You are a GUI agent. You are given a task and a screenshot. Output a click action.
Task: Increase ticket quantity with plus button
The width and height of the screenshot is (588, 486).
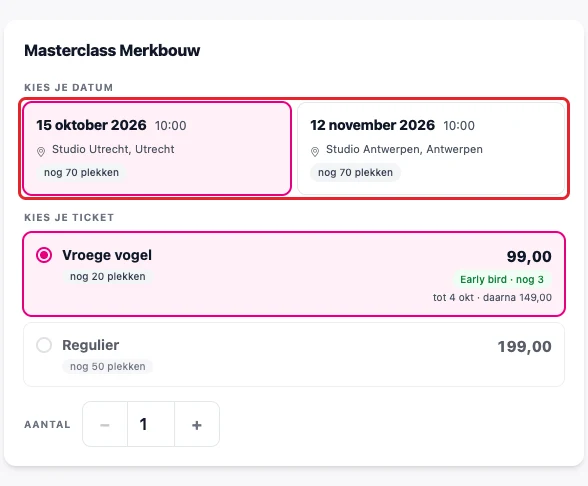point(197,424)
